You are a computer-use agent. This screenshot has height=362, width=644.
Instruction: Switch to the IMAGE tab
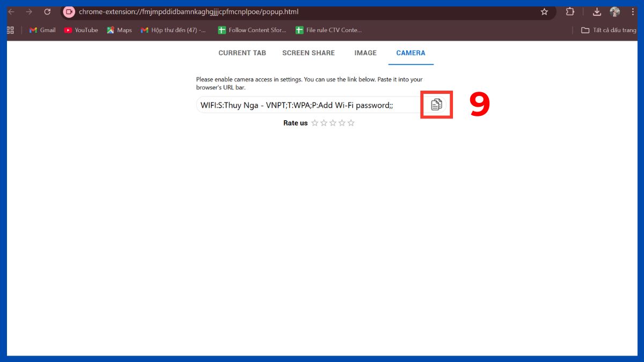(x=365, y=53)
